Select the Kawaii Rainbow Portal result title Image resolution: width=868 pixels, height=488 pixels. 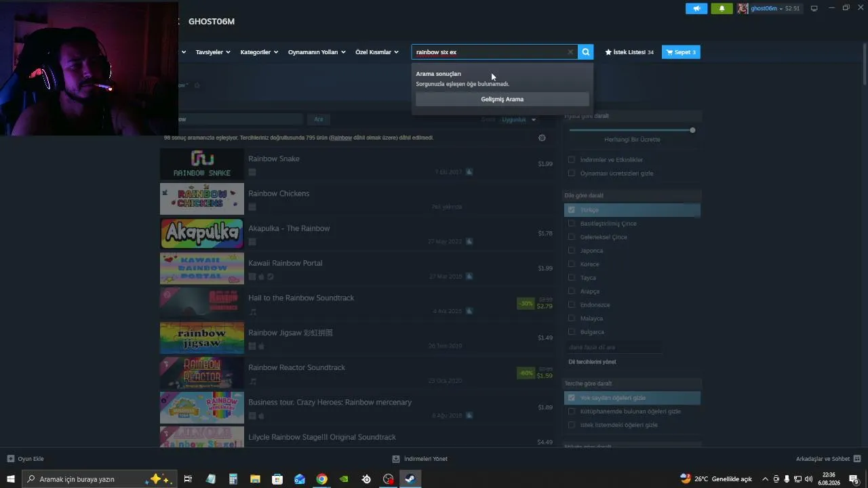click(285, 263)
